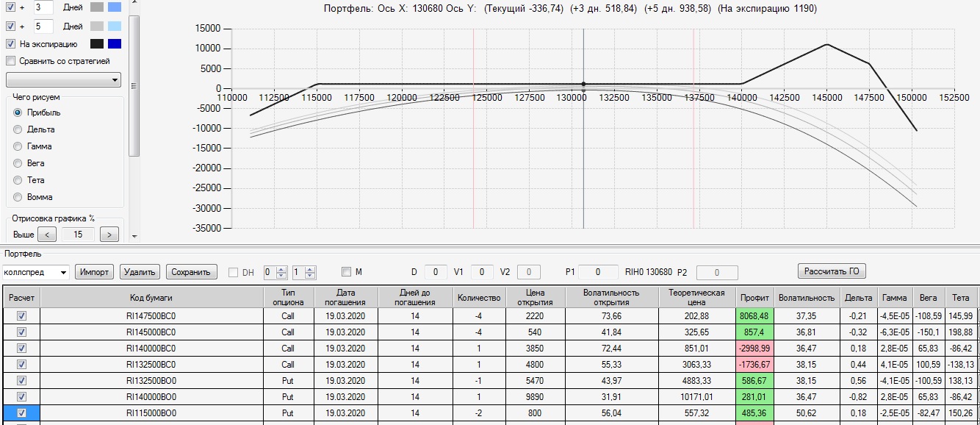Click the D input field

pos(435,272)
